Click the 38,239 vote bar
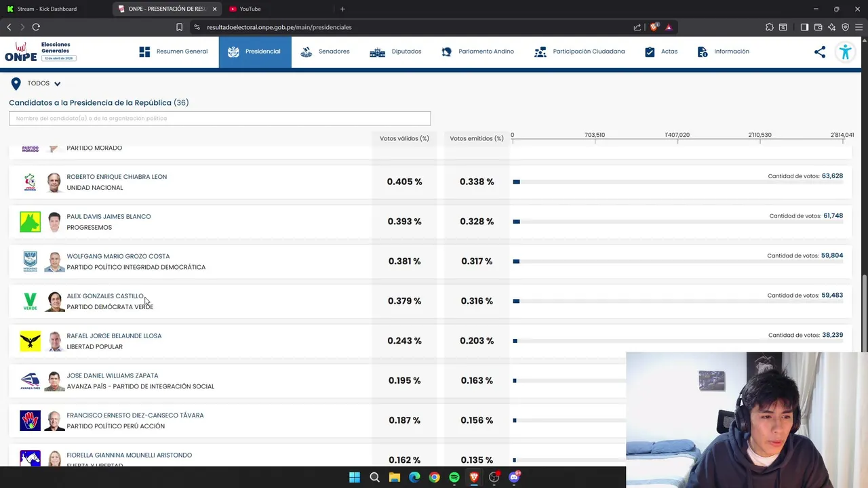This screenshot has width=868, height=488. tap(678, 341)
